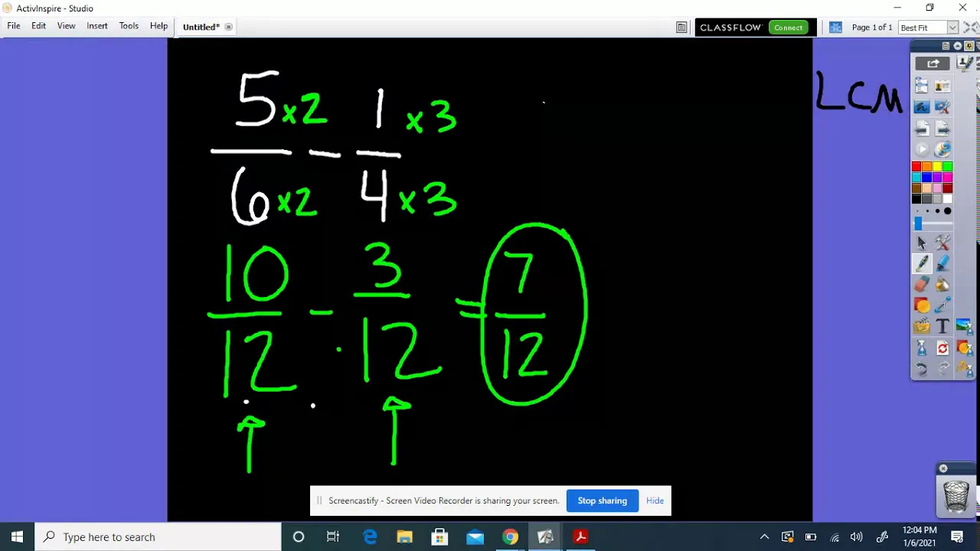Choose the white color swatch

click(x=947, y=198)
